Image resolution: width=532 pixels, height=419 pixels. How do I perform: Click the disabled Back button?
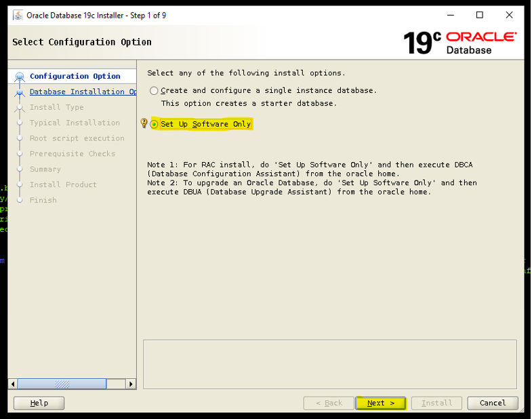click(329, 403)
